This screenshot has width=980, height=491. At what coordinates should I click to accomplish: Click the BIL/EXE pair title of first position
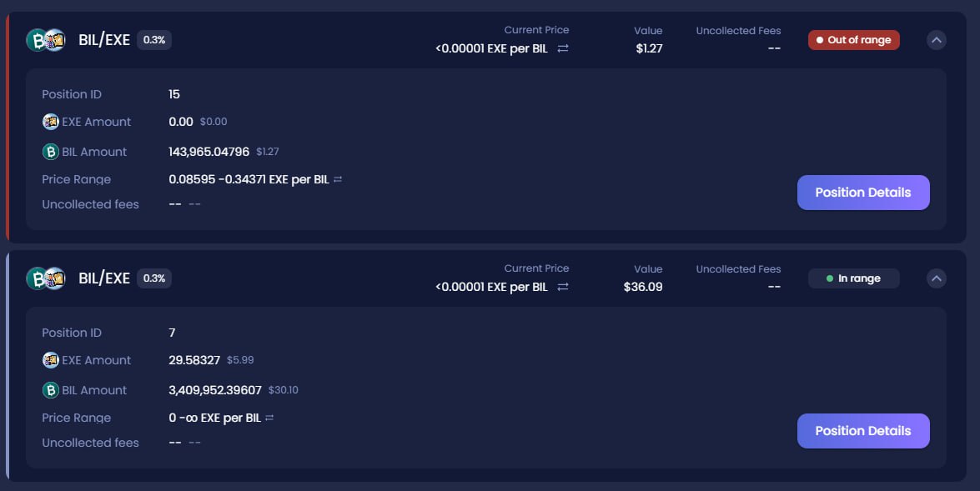point(104,40)
